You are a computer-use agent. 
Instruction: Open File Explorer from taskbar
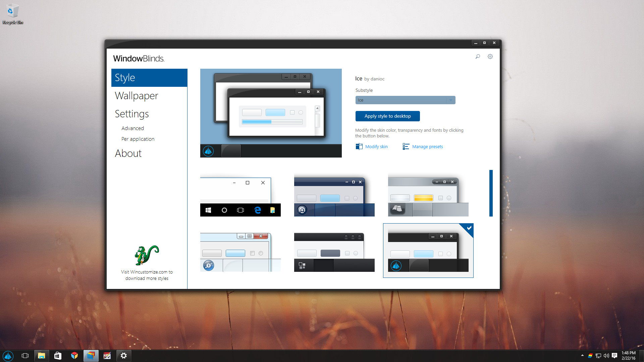click(41, 356)
